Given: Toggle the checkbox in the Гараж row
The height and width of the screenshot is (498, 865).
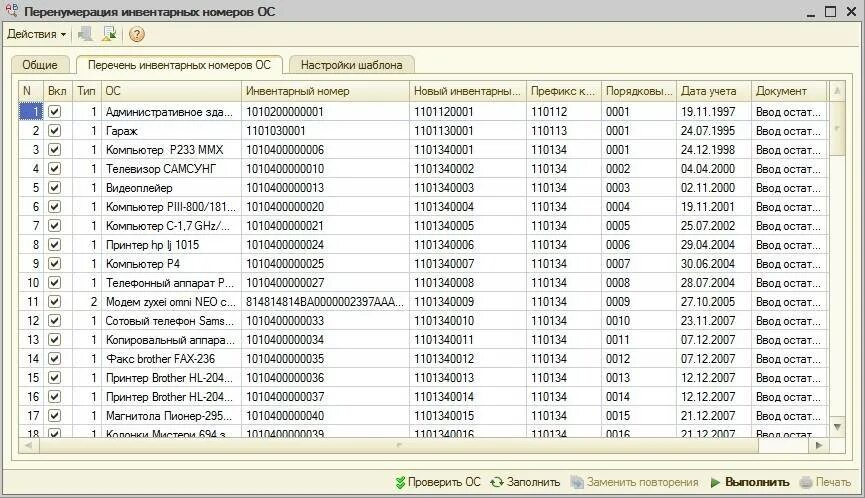Looking at the screenshot, I should pos(55,131).
